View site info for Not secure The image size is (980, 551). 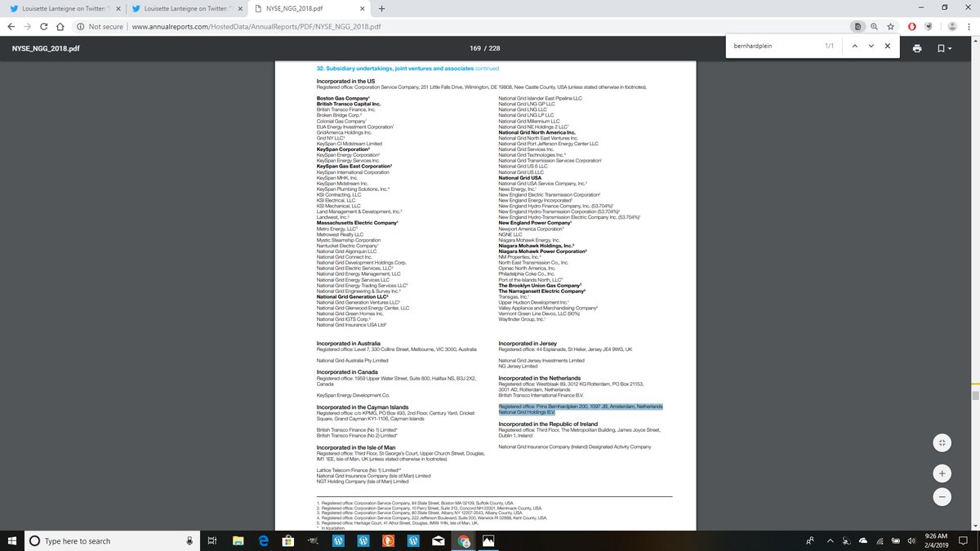click(x=101, y=25)
